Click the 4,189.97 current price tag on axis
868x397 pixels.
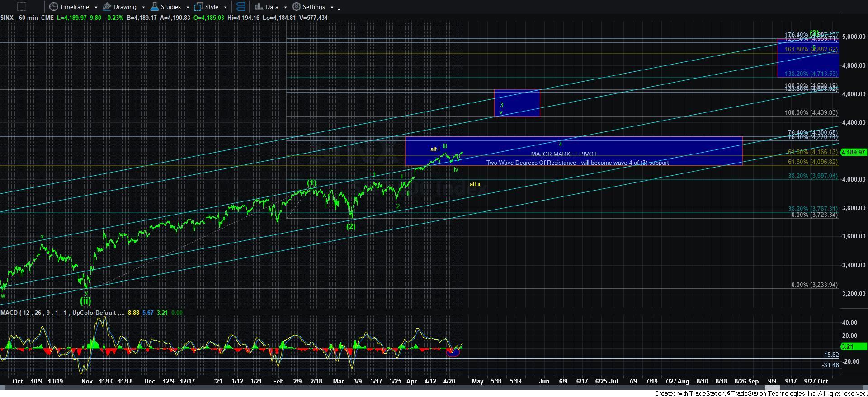[x=854, y=152]
